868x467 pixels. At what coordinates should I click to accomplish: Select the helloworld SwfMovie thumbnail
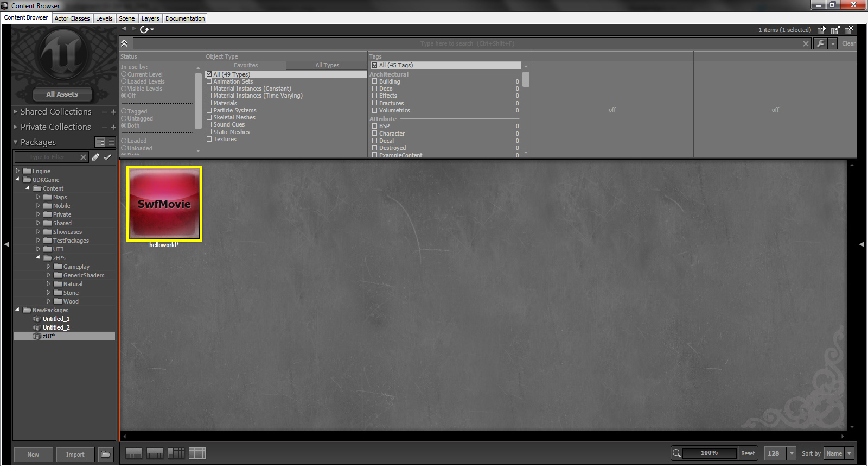tap(164, 204)
